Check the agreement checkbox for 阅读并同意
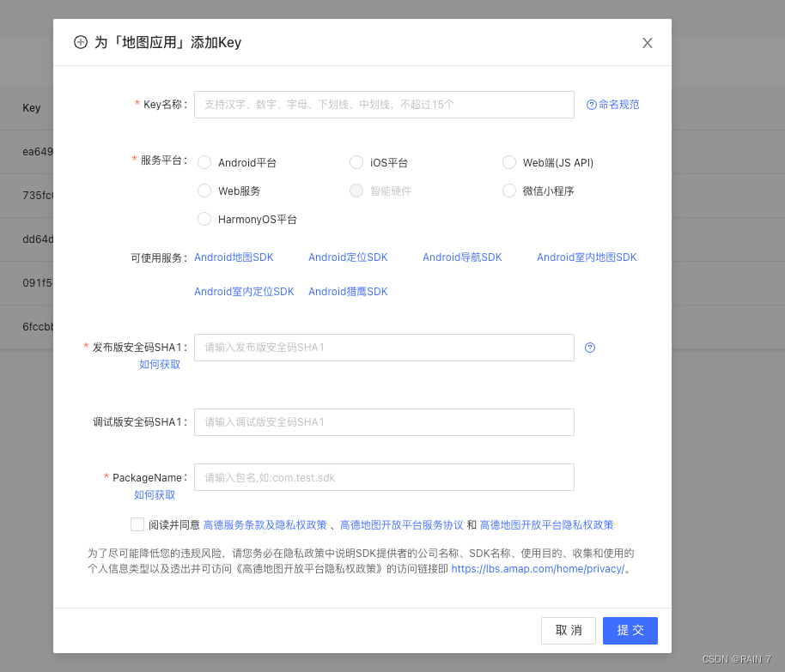Viewport: 785px width, 672px height. (x=137, y=524)
